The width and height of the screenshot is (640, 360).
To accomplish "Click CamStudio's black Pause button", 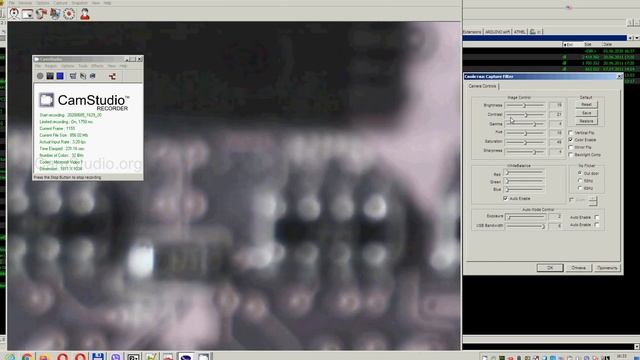I will (x=50, y=76).
